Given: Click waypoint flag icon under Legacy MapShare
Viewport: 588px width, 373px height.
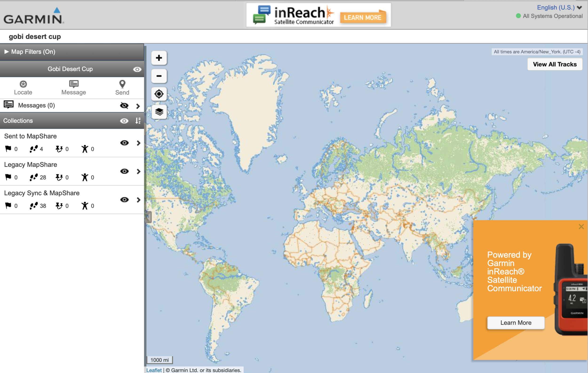Looking at the screenshot, I should click(8, 177).
